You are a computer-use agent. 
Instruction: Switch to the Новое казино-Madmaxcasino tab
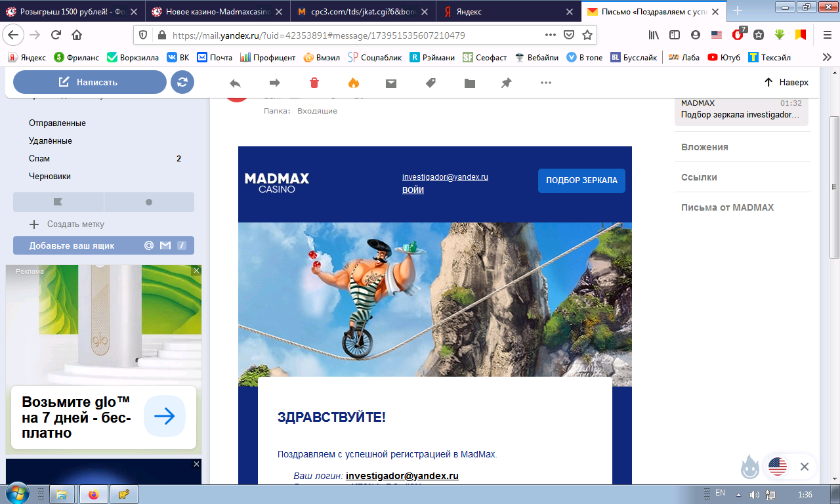(x=217, y=11)
